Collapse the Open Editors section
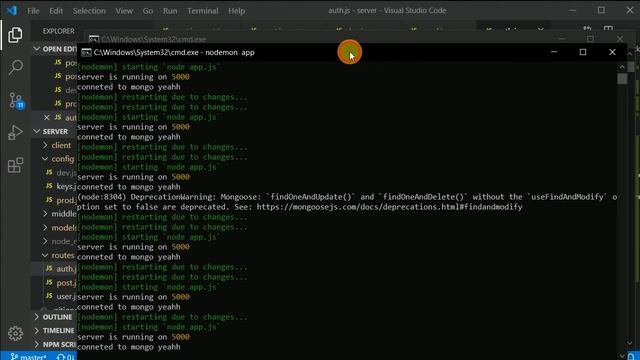Viewport: 640px width, 360px height. coord(54,49)
